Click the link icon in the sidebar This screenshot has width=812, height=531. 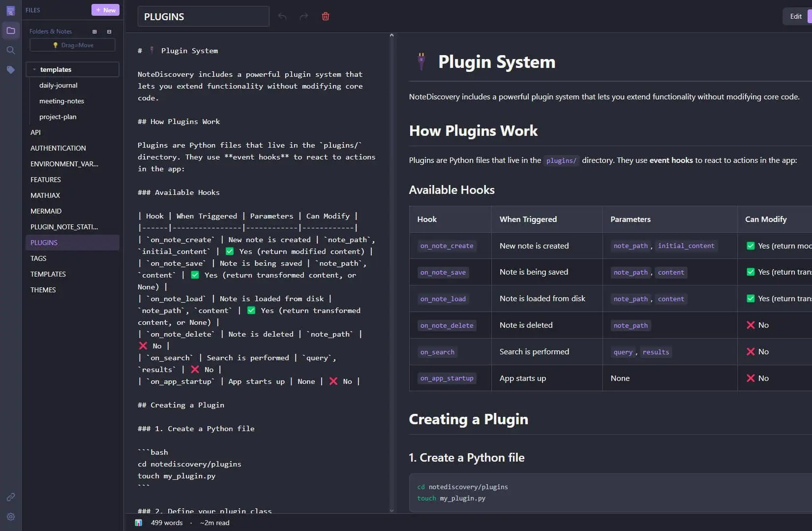point(10,497)
